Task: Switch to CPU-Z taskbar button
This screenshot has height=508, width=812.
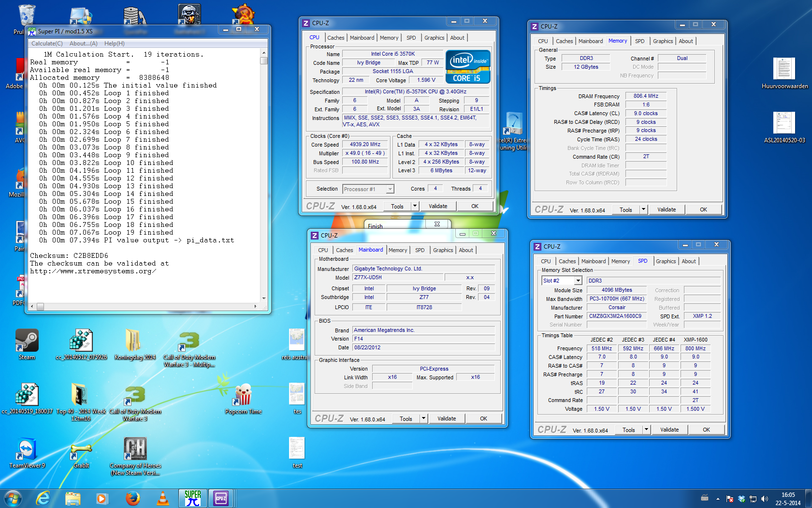Action: coord(221,498)
